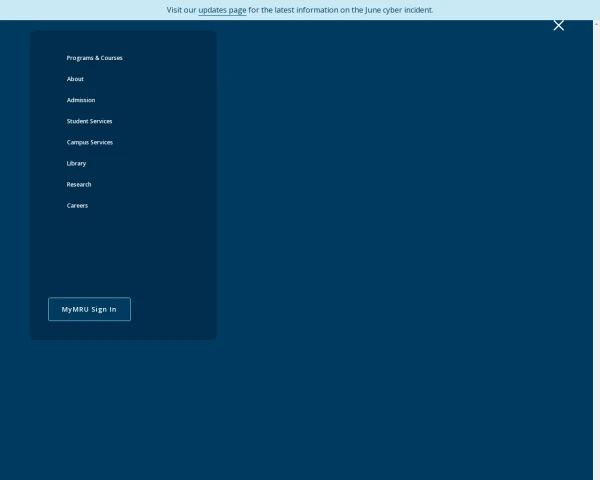Navigate to Library
Image resolution: width=600 pixels, height=480 pixels.
(x=76, y=163)
